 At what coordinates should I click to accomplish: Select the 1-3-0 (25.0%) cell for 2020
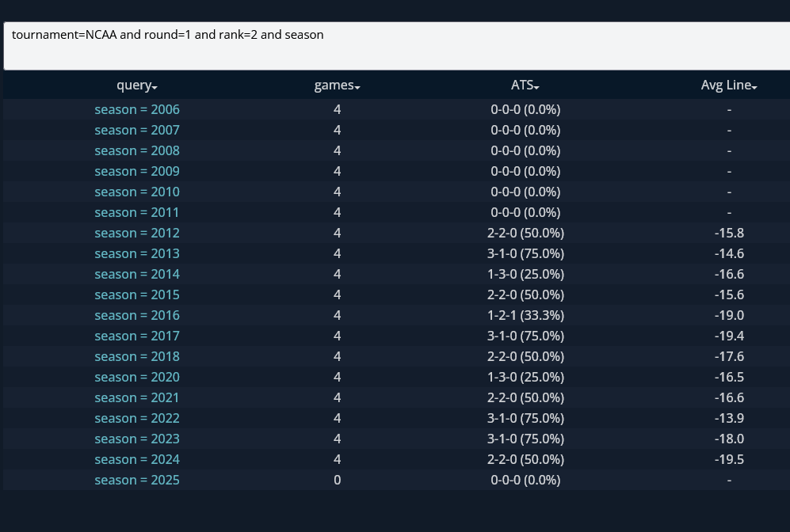tap(525, 378)
